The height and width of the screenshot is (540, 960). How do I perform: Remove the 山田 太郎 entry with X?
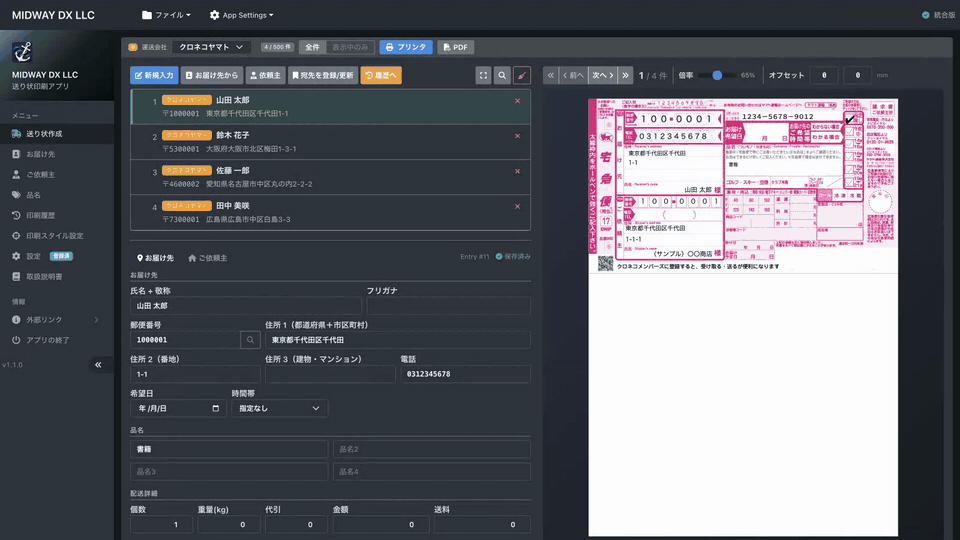coord(517,101)
